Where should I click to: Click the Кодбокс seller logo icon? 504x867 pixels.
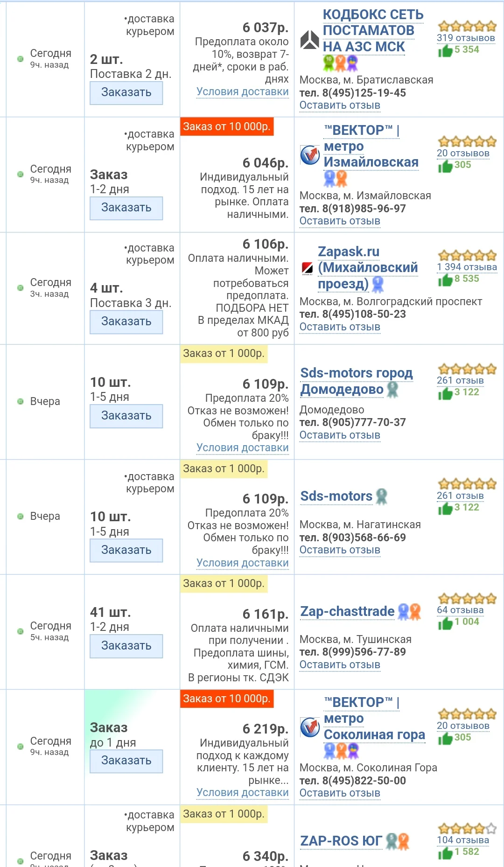click(x=309, y=40)
